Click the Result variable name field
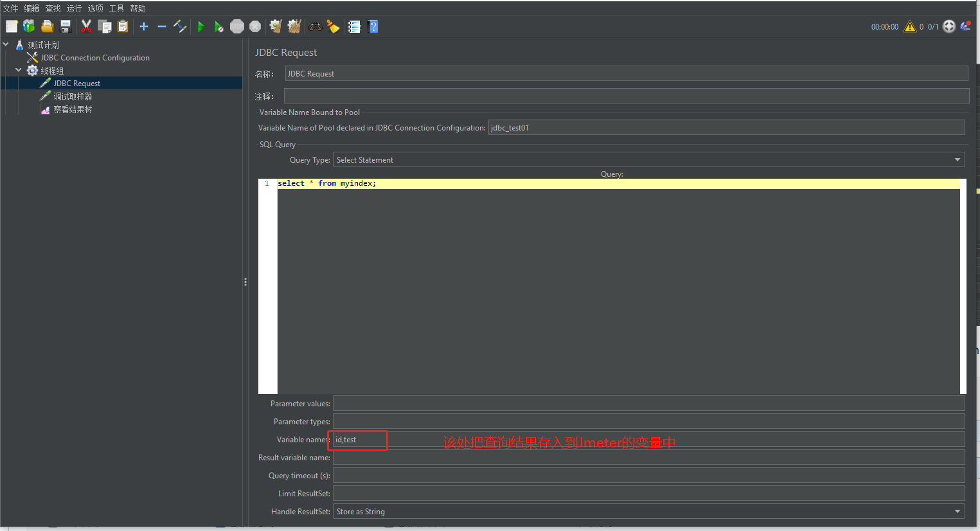The height and width of the screenshot is (531, 980). (649, 458)
